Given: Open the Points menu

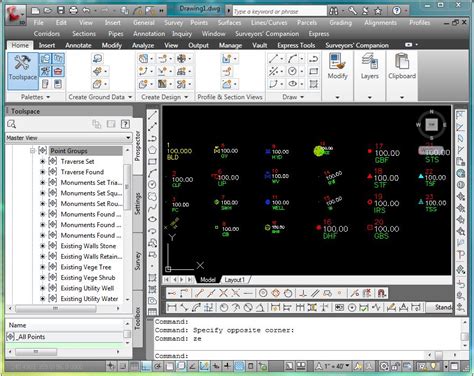Looking at the screenshot, I should (x=199, y=23).
